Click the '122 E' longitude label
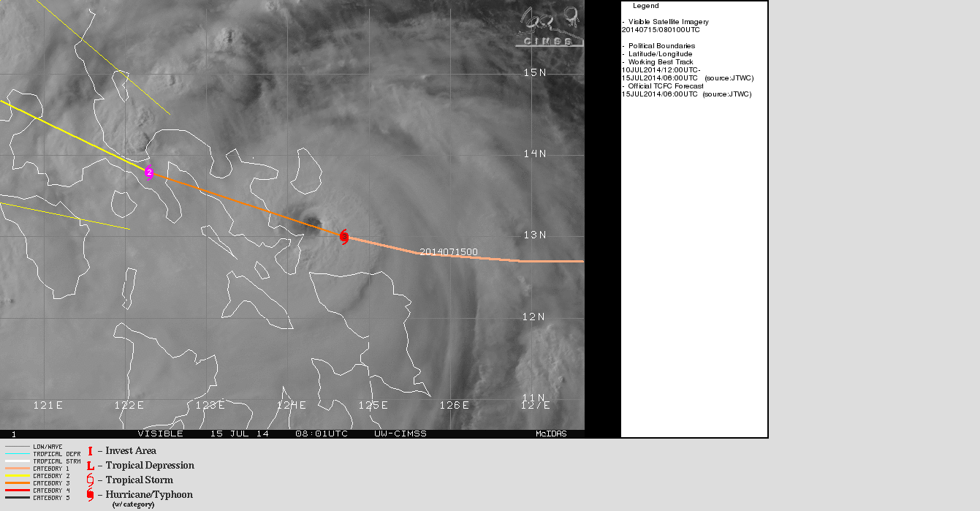980x511 pixels. [129, 405]
